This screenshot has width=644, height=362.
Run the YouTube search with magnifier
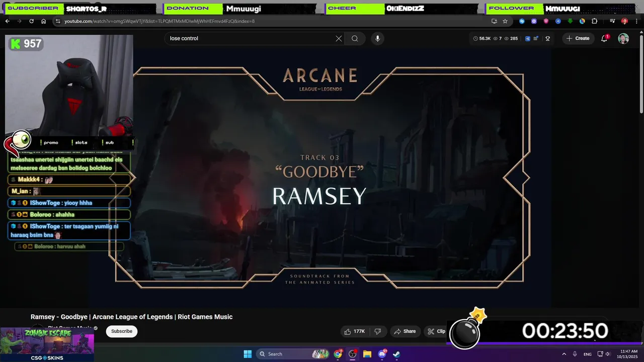[355, 38]
